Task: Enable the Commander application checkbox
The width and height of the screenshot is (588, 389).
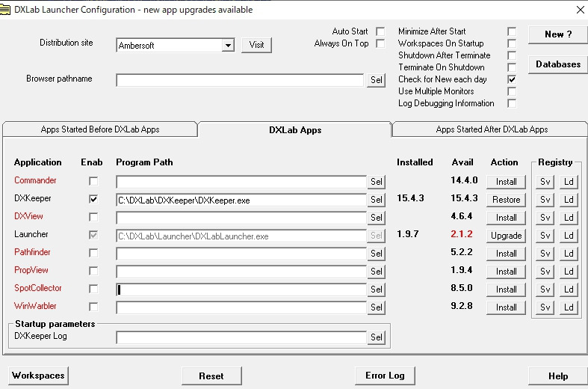Action: pyautogui.click(x=93, y=181)
